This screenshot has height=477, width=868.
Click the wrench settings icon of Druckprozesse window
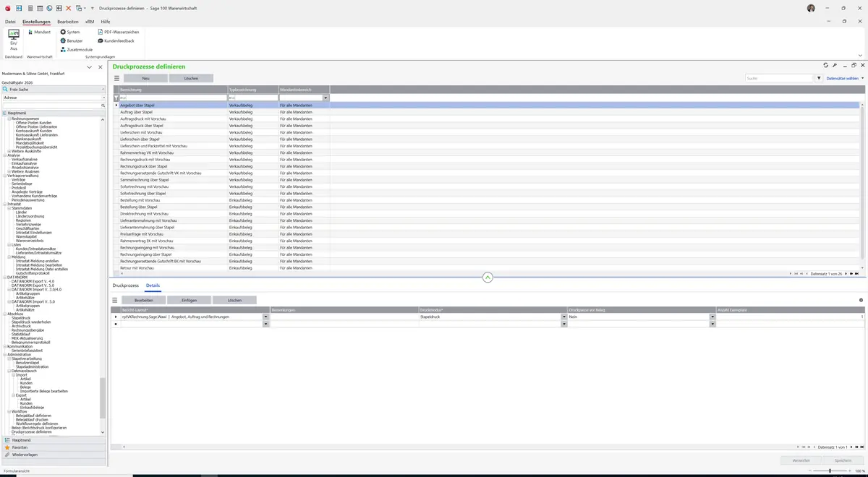(835, 65)
